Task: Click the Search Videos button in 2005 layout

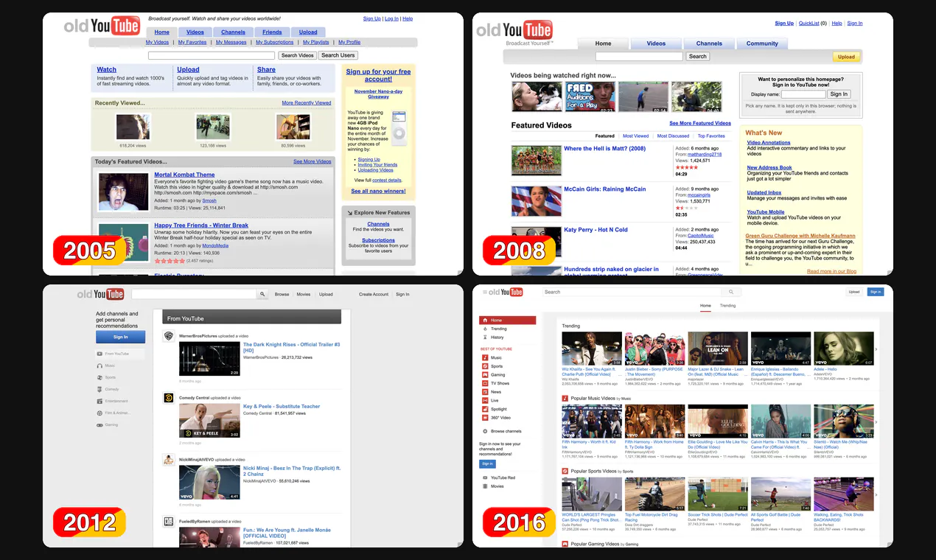Action: pos(298,55)
